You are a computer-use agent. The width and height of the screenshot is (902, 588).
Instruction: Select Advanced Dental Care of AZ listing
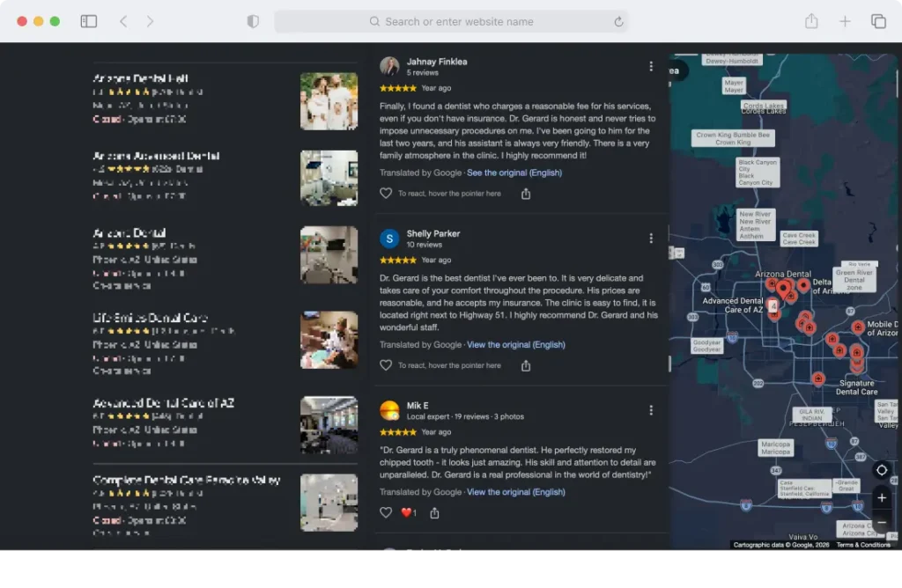[x=225, y=424]
